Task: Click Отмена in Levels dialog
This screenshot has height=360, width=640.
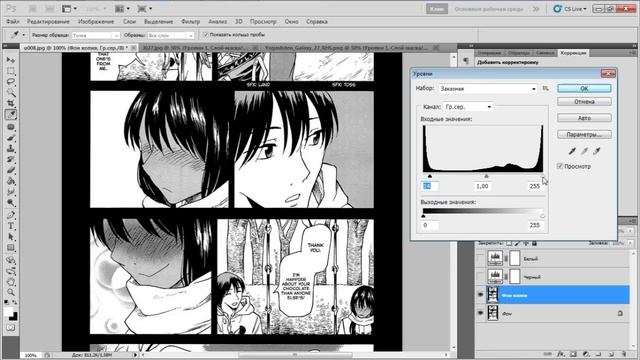Action: click(x=584, y=101)
